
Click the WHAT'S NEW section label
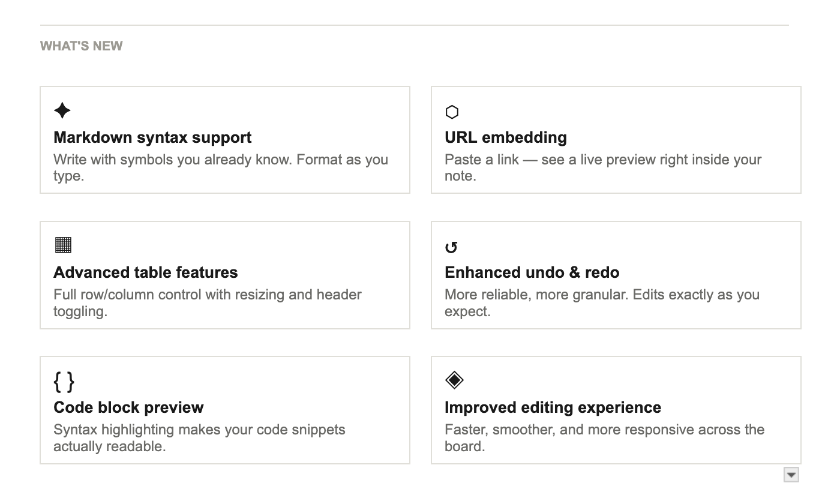coord(82,46)
